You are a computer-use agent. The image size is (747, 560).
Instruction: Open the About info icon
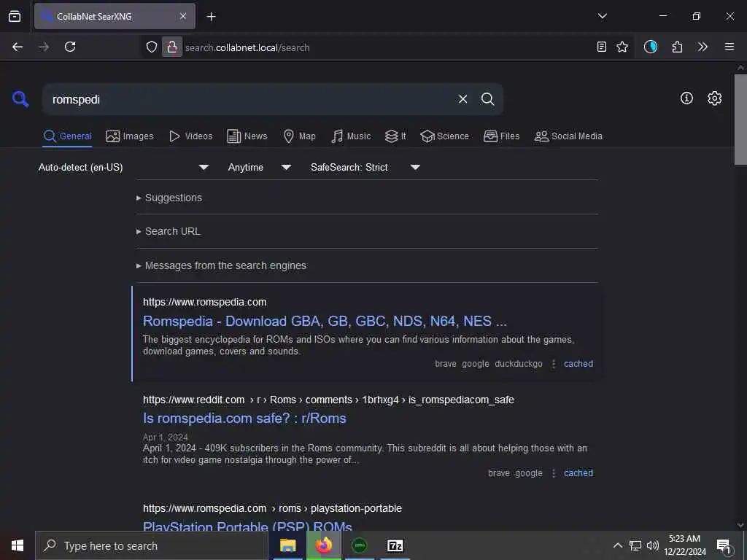pyautogui.click(x=686, y=98)
